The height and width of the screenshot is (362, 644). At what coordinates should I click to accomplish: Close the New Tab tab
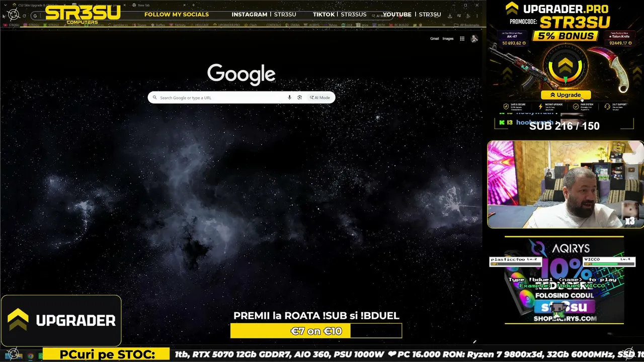[184, 5]
